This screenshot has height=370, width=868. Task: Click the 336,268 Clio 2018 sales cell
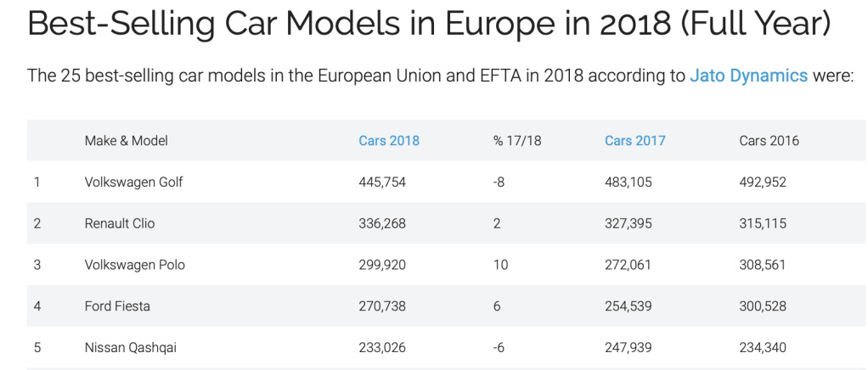[382, 224]
